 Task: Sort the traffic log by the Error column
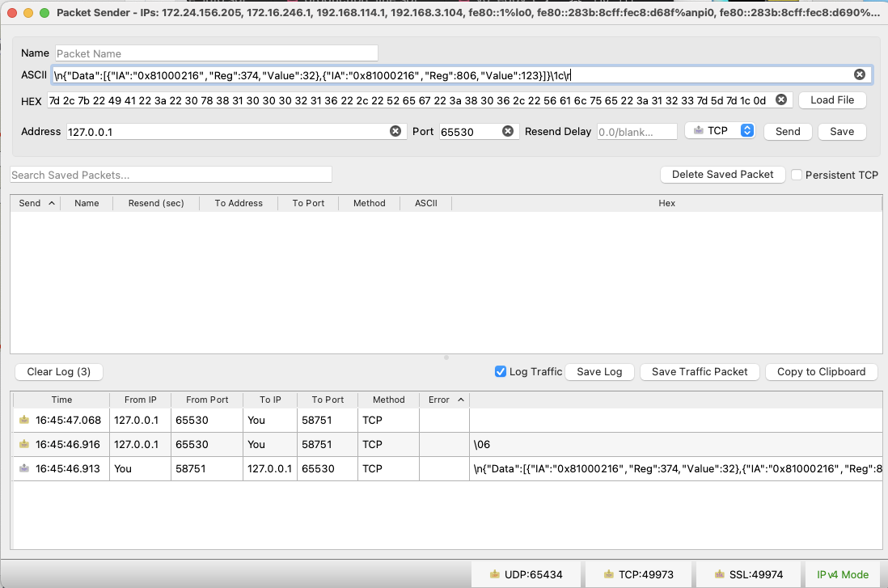tap(444, 400)
